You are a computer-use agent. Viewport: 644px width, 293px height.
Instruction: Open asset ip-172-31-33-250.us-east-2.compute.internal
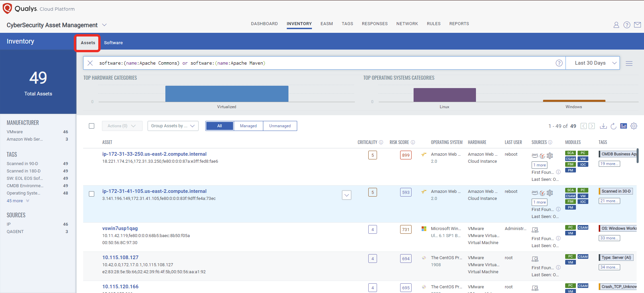pos(154,154)
